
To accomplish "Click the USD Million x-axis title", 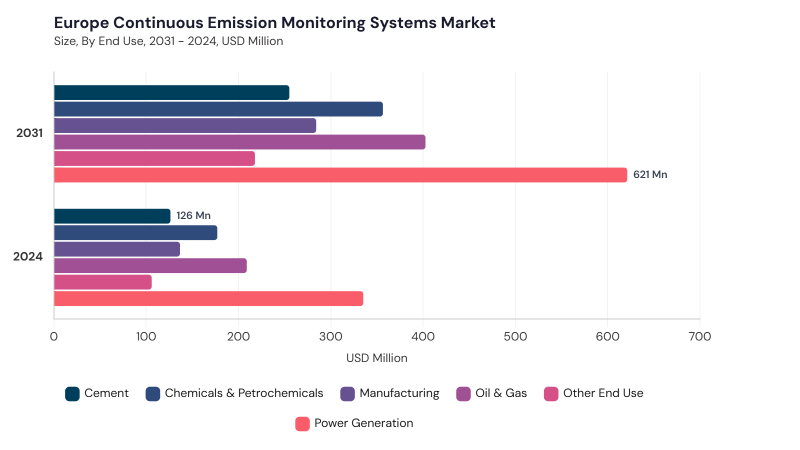I will pyautogui.click(x=377, y=358).
